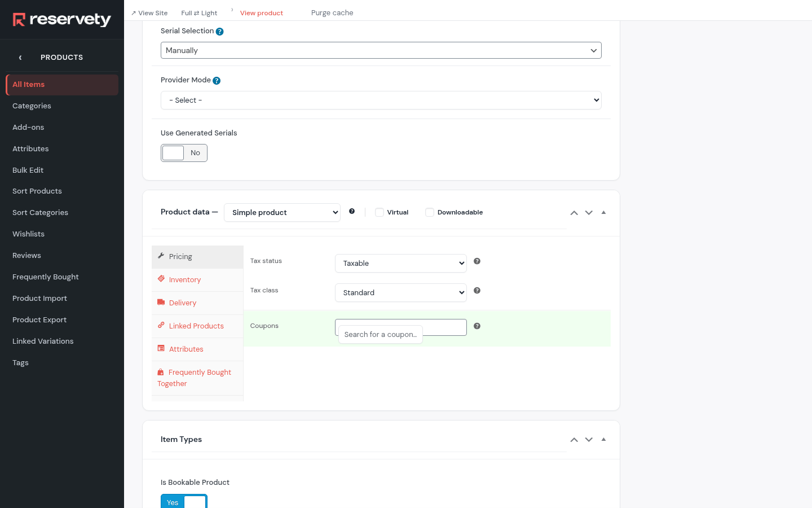
Task: Open Tax status Taxable dropdown
Action: (401, 264)
